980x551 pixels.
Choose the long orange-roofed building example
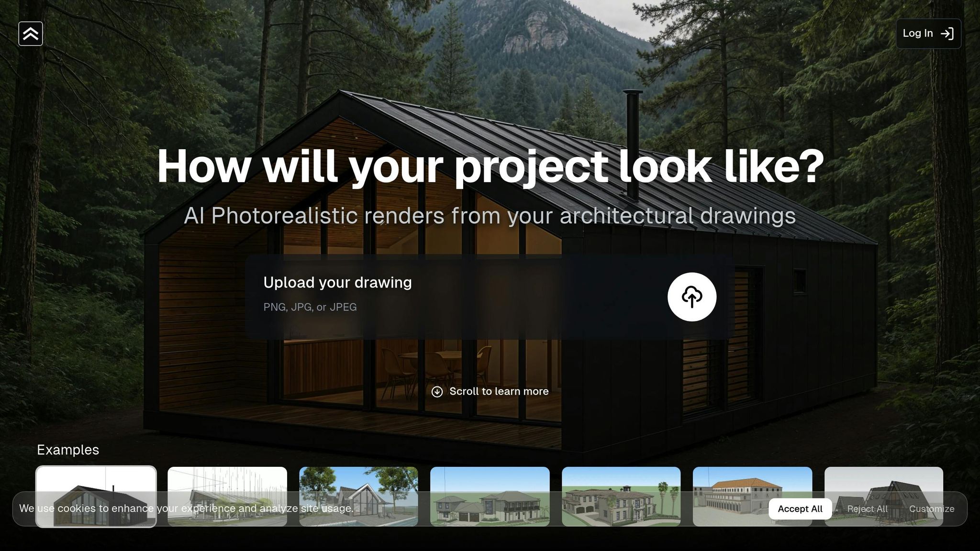[x=753, y=496]
